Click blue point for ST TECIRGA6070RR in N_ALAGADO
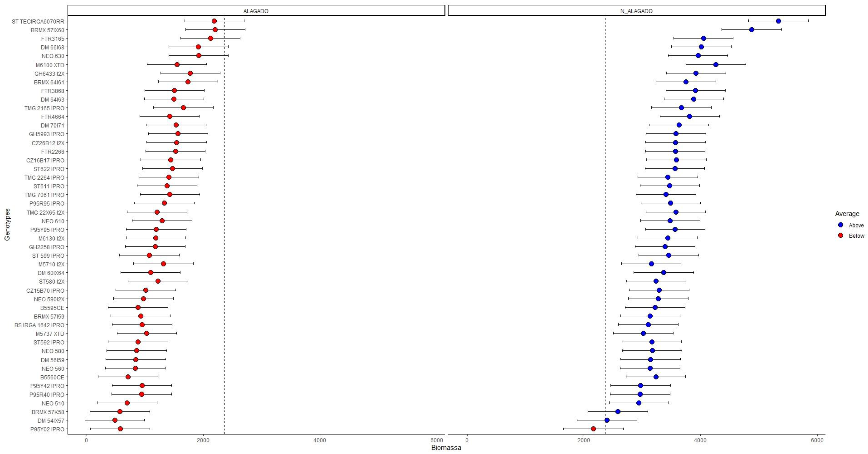The height and width of the screenshot is (454, 868). click(778, 21)
